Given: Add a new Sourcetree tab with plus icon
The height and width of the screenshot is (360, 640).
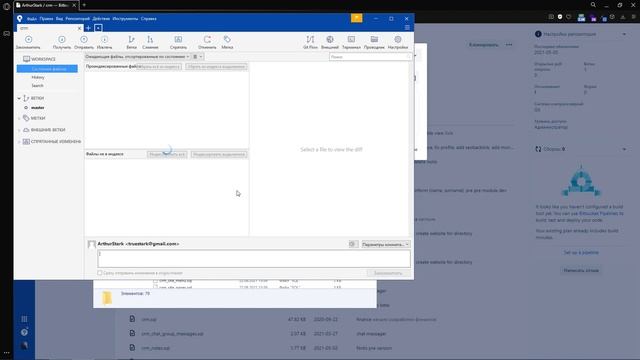Looking at the screenshot, I should pyautogui.click(x=88, y=28).
